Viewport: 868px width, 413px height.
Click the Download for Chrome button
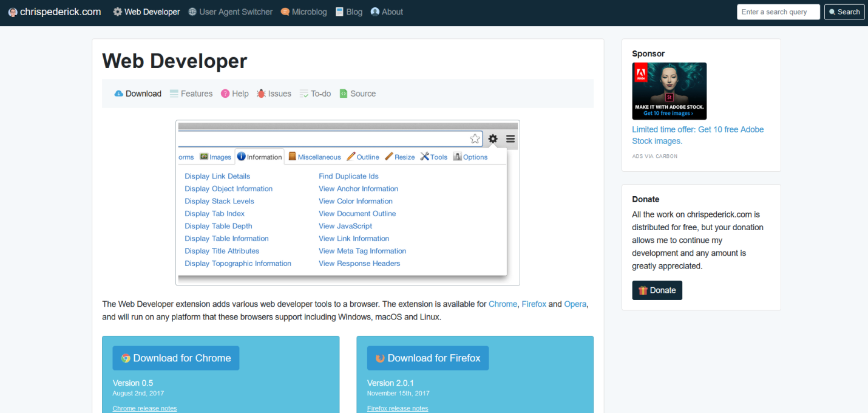point(175,358)
